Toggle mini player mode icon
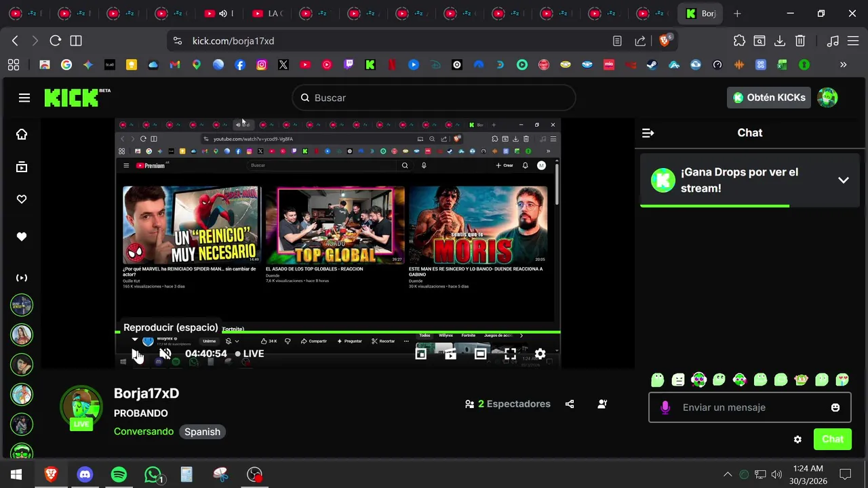The height and width of the screenshot is (488, 868). coord(420,354)
